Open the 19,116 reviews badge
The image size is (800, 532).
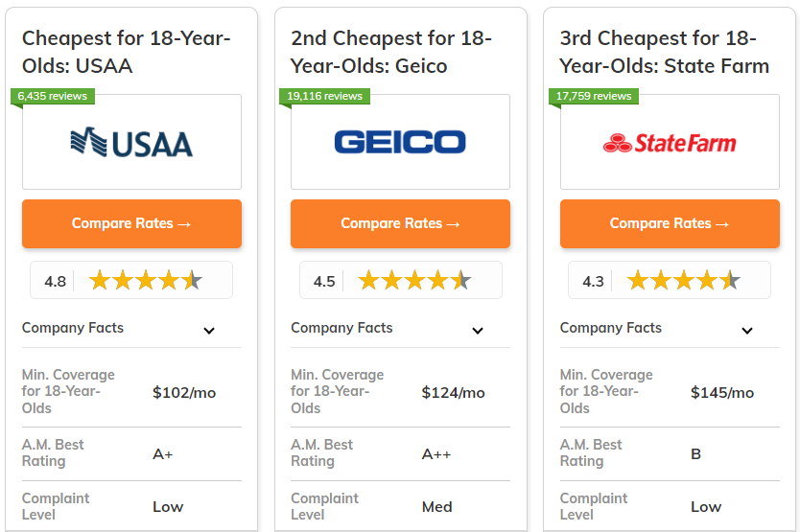click(x=324, y=96)
